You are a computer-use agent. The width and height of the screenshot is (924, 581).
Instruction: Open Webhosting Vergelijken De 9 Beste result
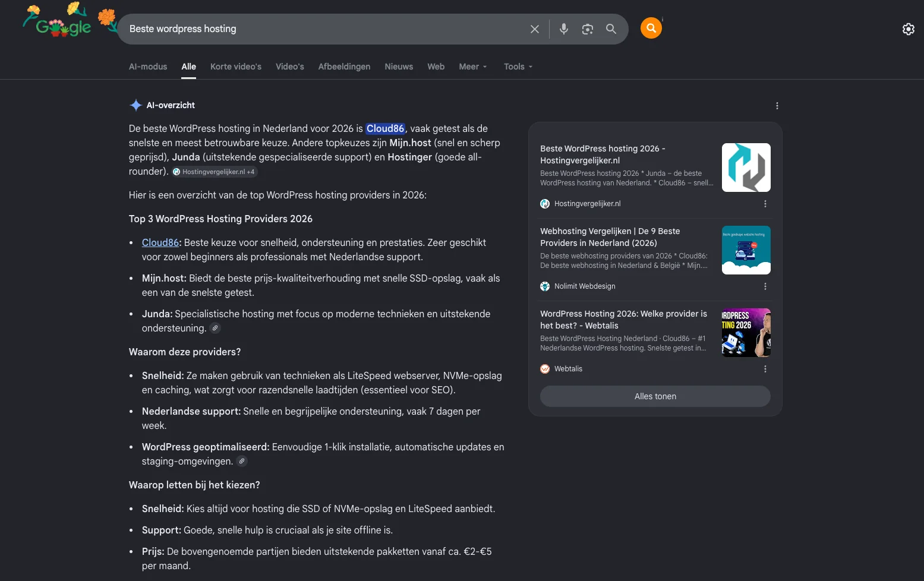(x=610, y=237)
